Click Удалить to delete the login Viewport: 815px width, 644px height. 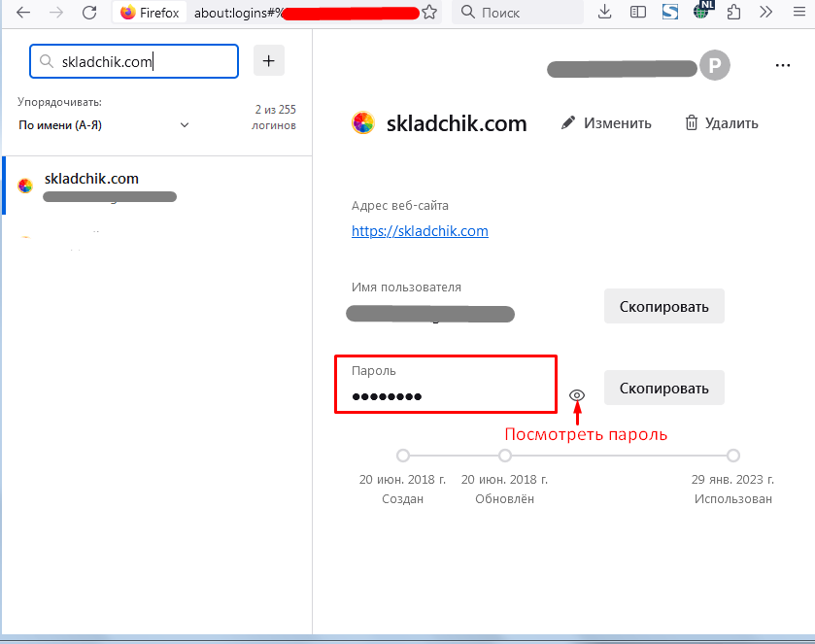point(722,123)
